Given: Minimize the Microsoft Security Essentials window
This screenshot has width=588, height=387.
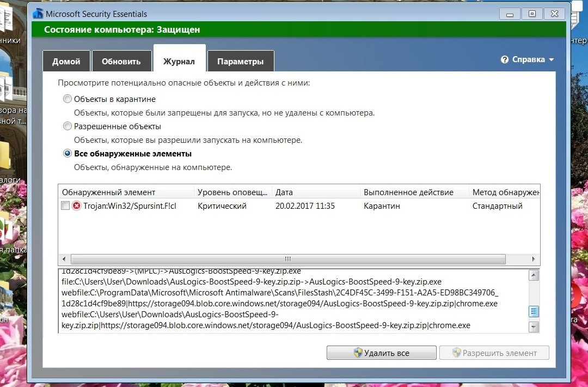Looking at the screenshot, I should point(510,14).
